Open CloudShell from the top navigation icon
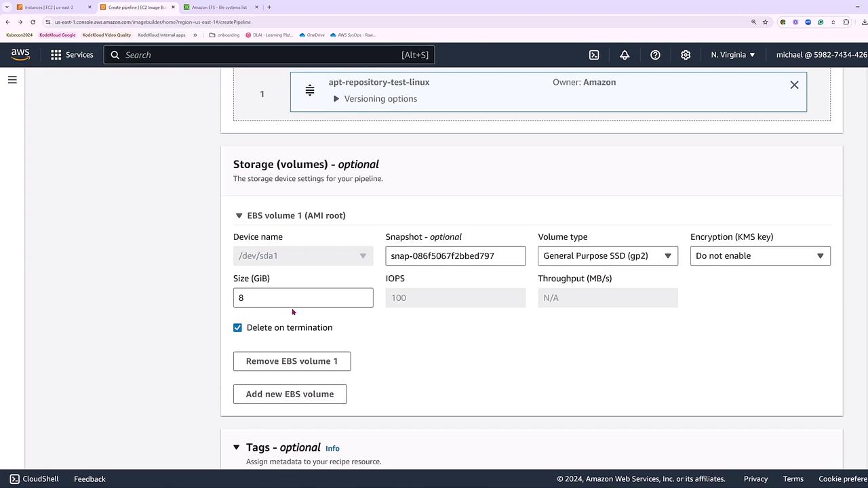 (594, 55)
